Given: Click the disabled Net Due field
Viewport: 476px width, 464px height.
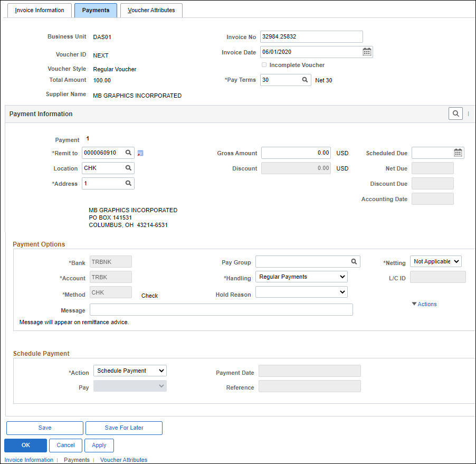Looking at the screenshot, I should [432, 168].
